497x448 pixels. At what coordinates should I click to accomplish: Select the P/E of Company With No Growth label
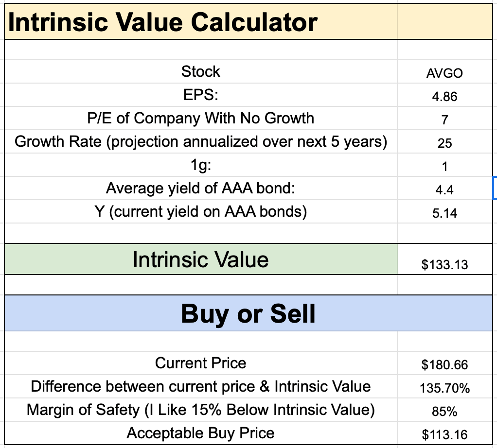click(x=200, y=118)
